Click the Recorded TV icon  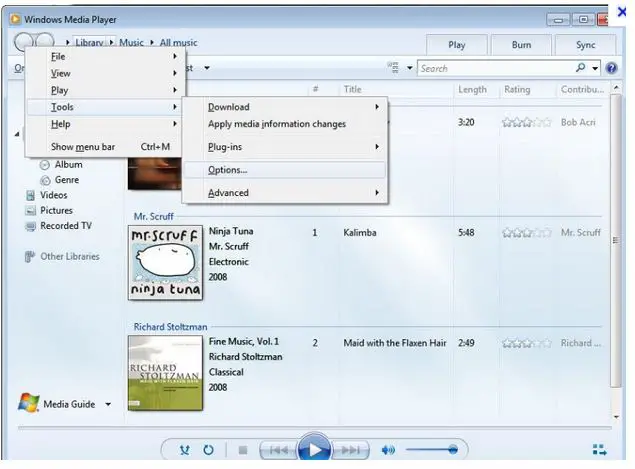pos(30,226)
